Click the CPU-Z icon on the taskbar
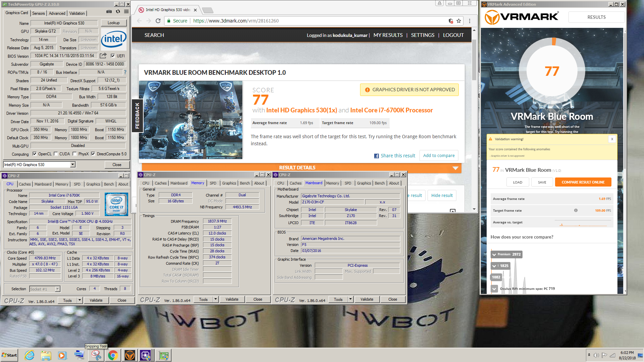This screenshot has width=644, height=362. (145, 355)
